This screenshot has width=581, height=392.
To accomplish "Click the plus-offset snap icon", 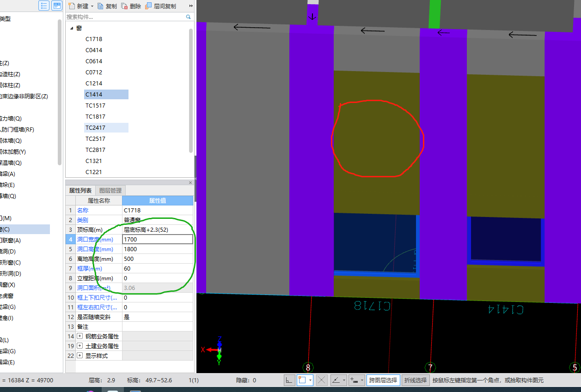I will [x=355, y=380].
